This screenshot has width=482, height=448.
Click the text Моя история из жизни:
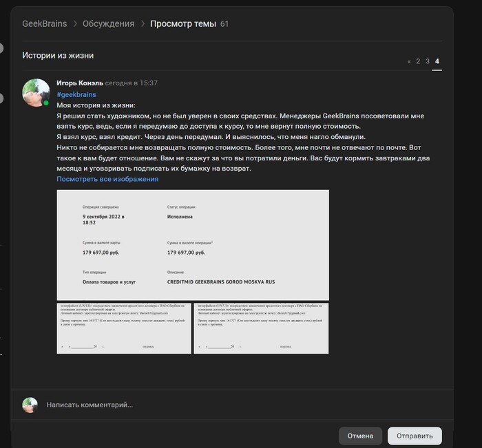96,105
